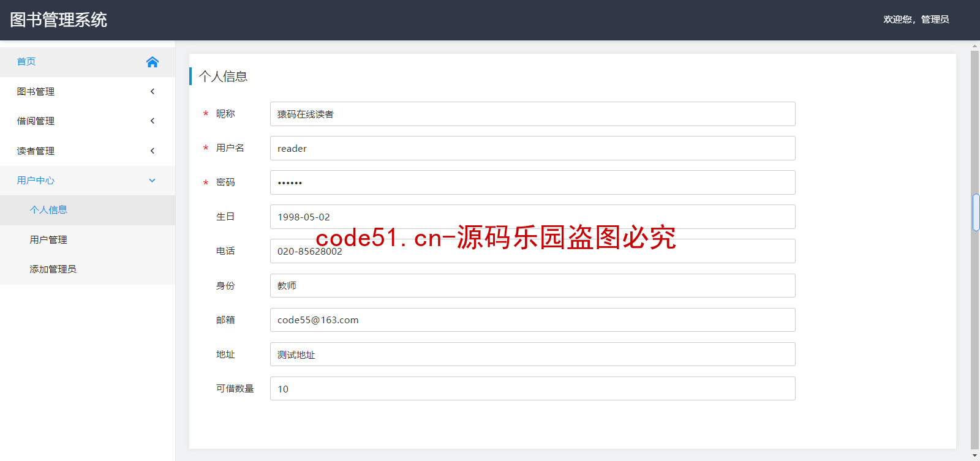Image resolution: width=980 pixels, height=461 pixels.
Task: Open 用户管理 submenu item
Action: [88, 240]
